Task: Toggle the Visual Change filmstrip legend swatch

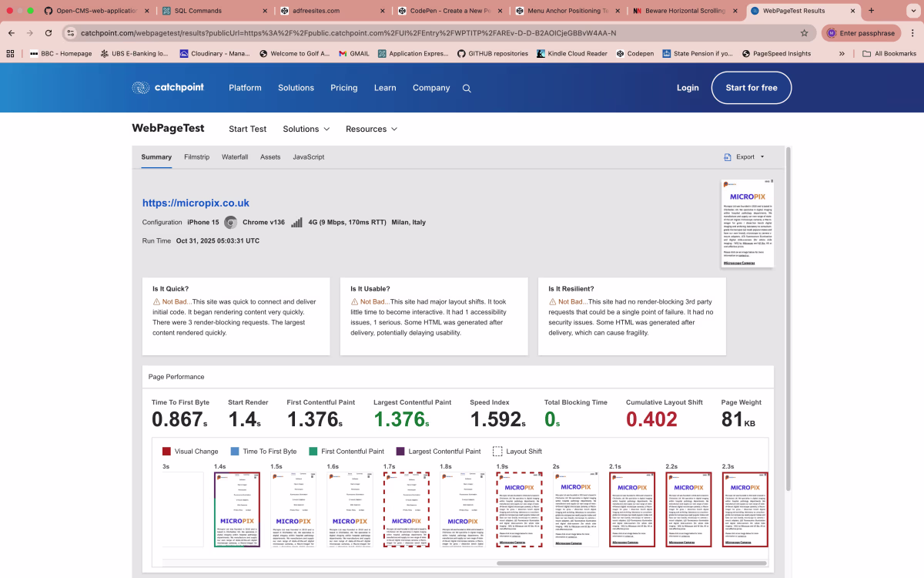Action: (168, 451)
